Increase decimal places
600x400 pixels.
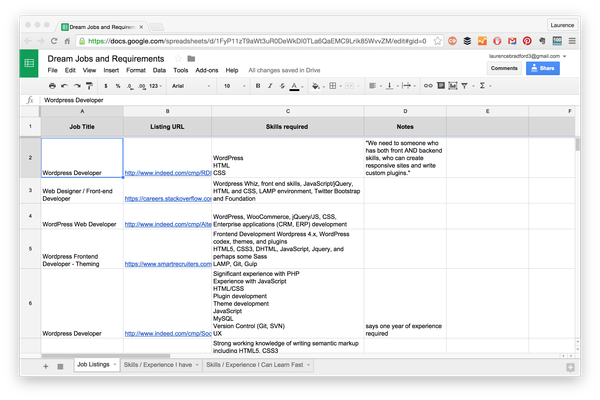tap(142, 86)
